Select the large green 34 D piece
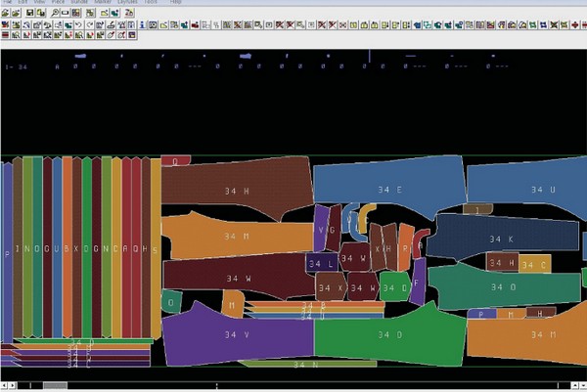Viewport: 587px width, 392px height. (x=390, y=335)
